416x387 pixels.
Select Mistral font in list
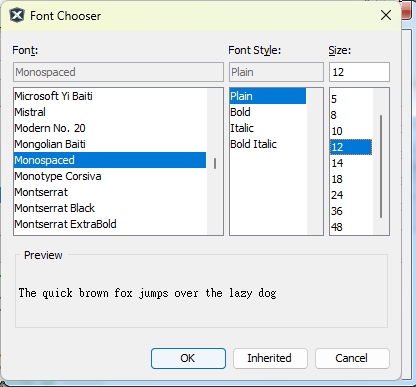pyautogui.click(x=110, y=112)
